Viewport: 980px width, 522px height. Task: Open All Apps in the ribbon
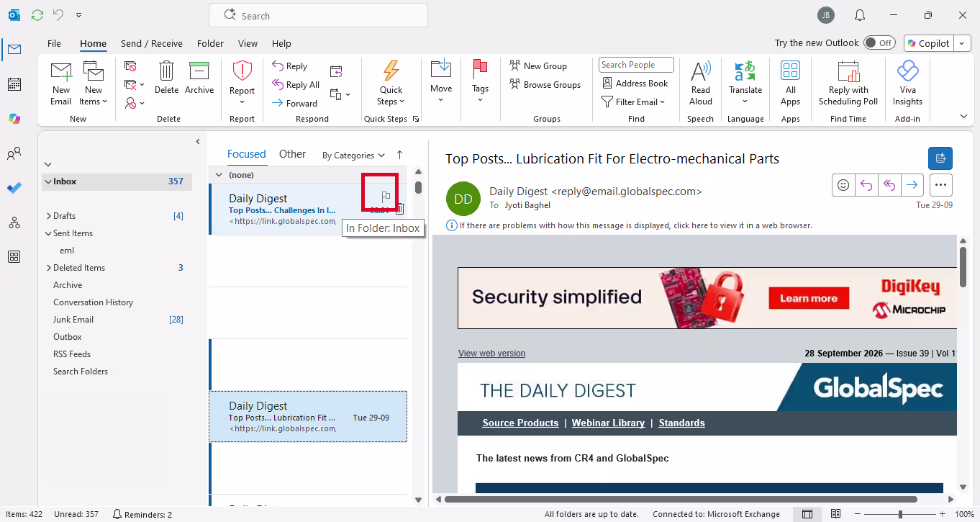pos(790,82)
